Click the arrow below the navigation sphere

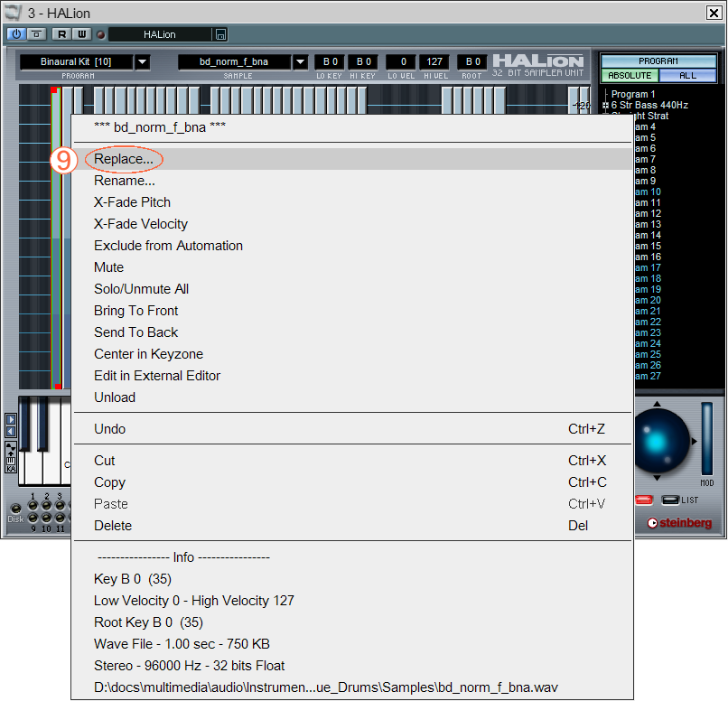[657, 478]
